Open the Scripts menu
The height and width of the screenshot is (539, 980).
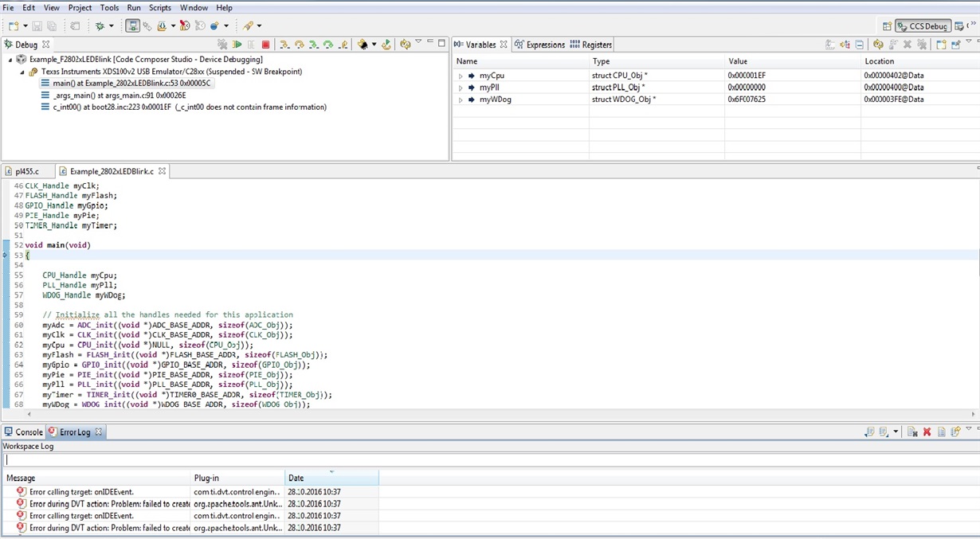coord(159,7)
